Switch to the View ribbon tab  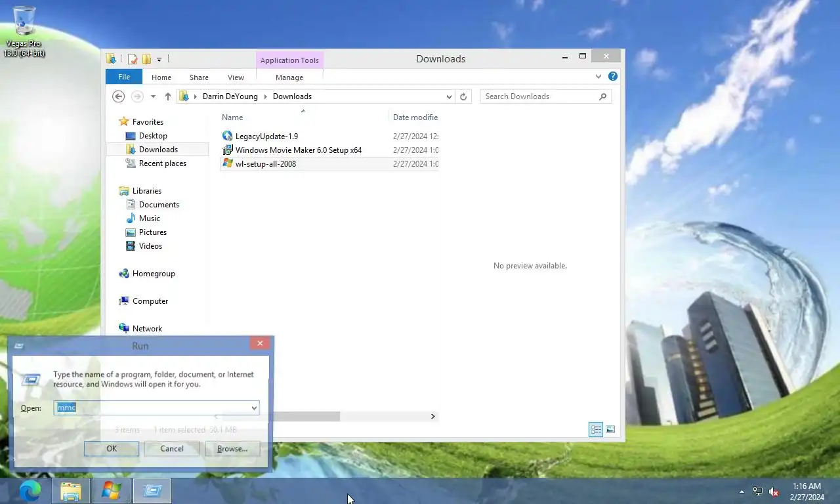pos(236,77)
